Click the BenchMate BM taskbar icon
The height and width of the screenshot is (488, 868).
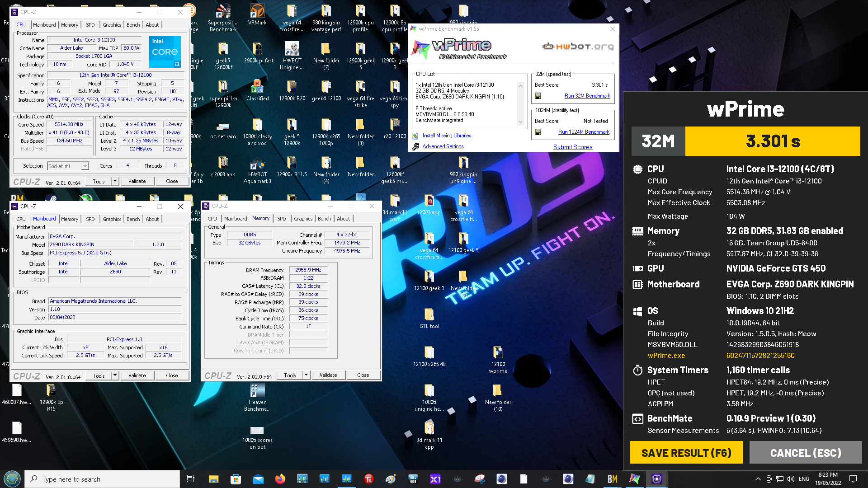click(612, 479)
